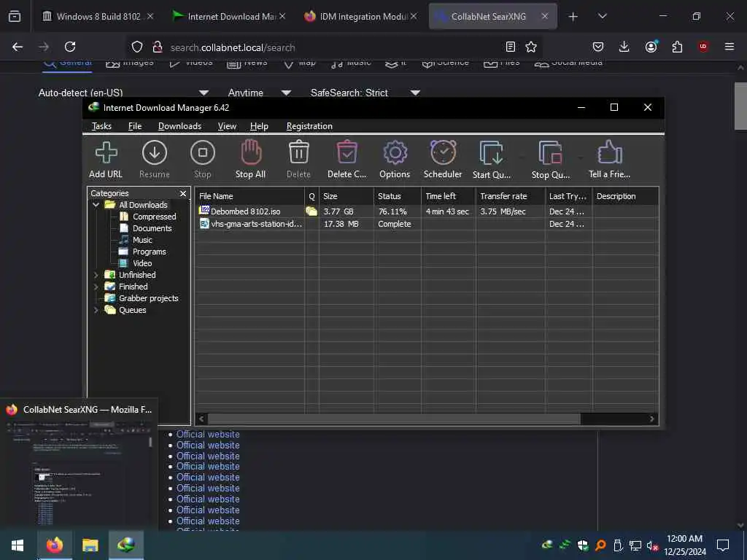Reload the page in Firefox
Screen dimensions: 747x560
coord(70,47)
